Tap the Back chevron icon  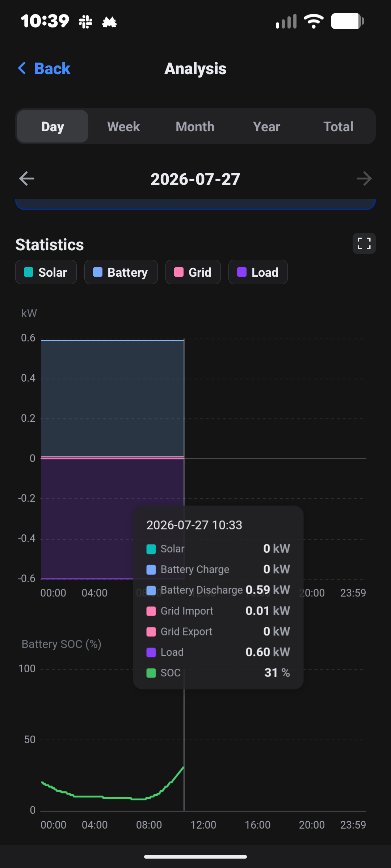22,68
